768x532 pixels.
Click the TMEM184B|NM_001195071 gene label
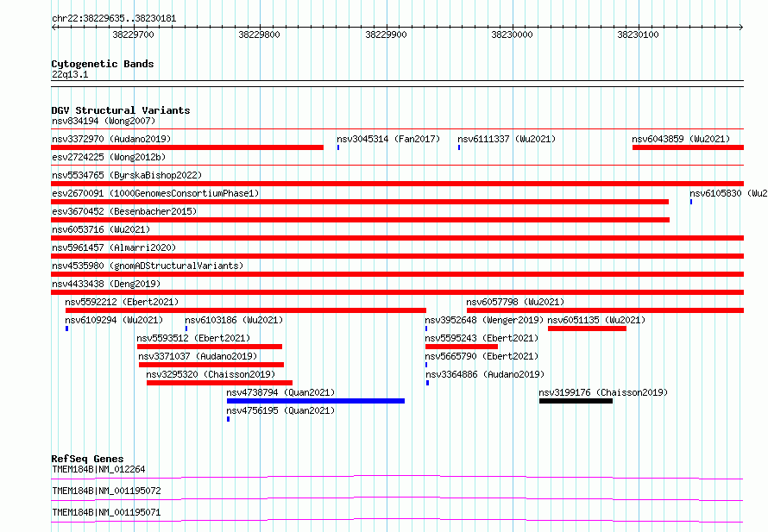pos(106,512)
